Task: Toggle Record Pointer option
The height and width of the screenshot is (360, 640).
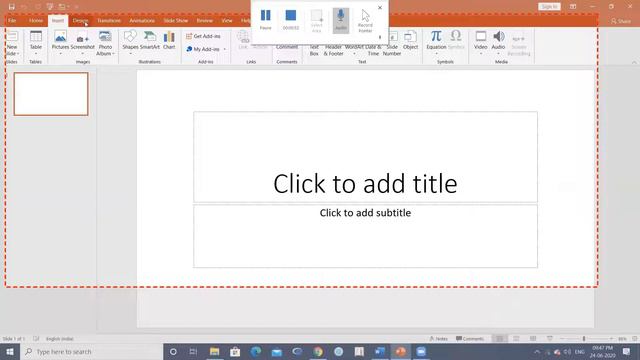Action: [x=365, y=21]
